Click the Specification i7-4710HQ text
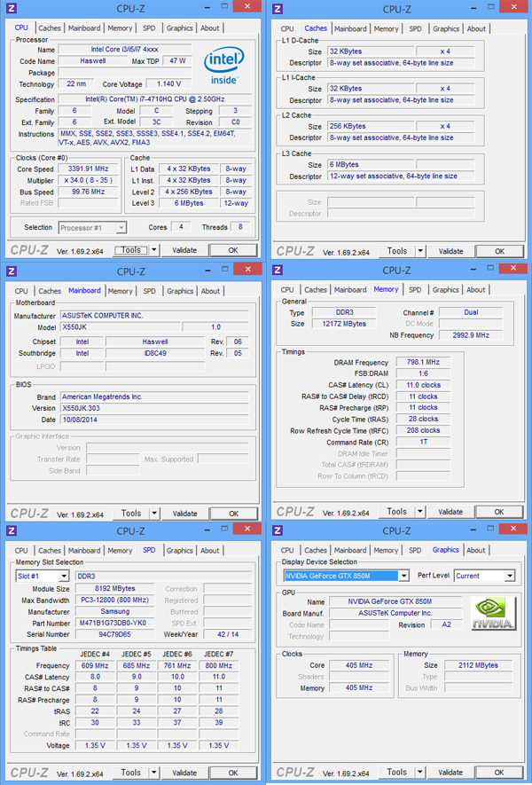Viewport: 532px width, 785px height. point(154,99)
